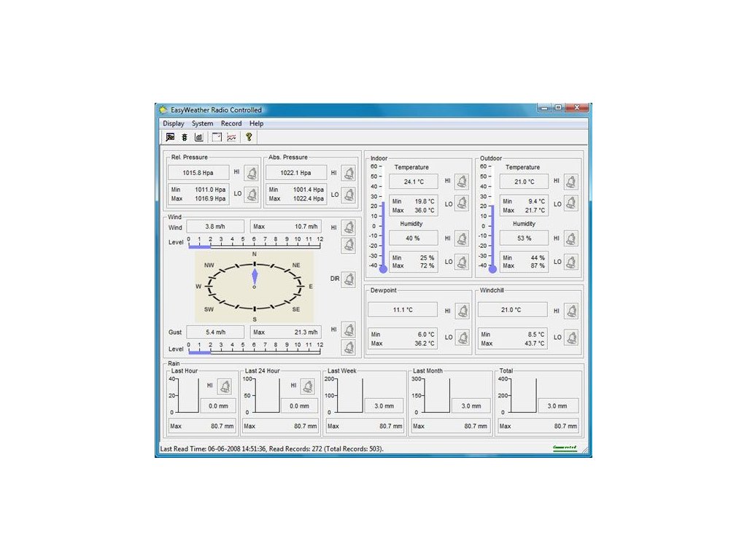Click the wind level scale bar

coord(254,245)
